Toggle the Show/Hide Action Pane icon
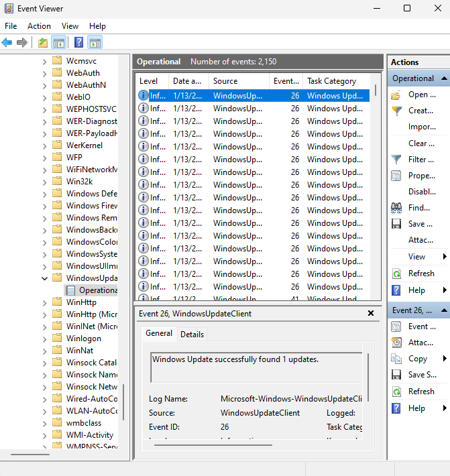 coord(95,42)
